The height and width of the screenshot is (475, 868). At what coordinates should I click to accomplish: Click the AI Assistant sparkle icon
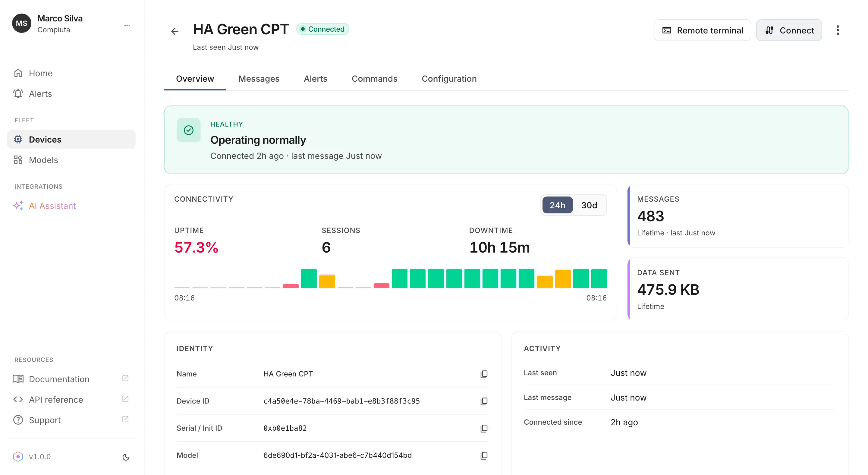(18, 206)
